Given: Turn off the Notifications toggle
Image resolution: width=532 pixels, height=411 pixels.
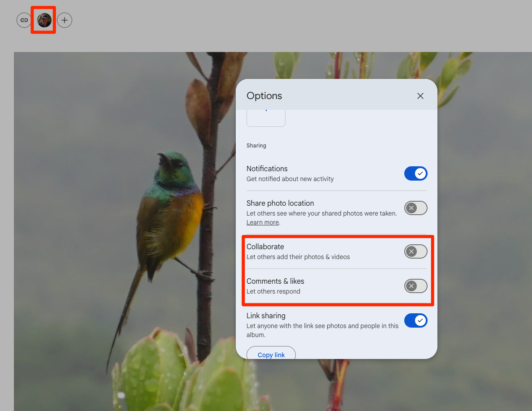Looking at the screenshot, I should tap(415, 173).
